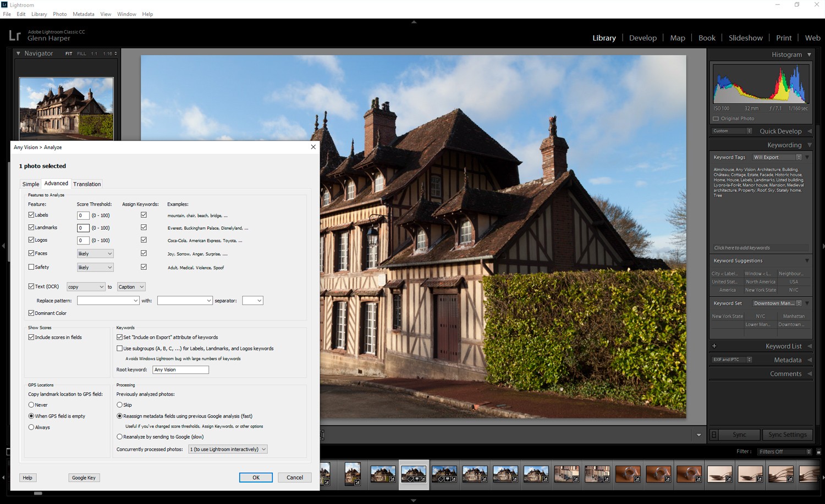This screenshot has height=504, width=825.
Task: Click inside the Histogram display
Action: click(x=761, y=84)
